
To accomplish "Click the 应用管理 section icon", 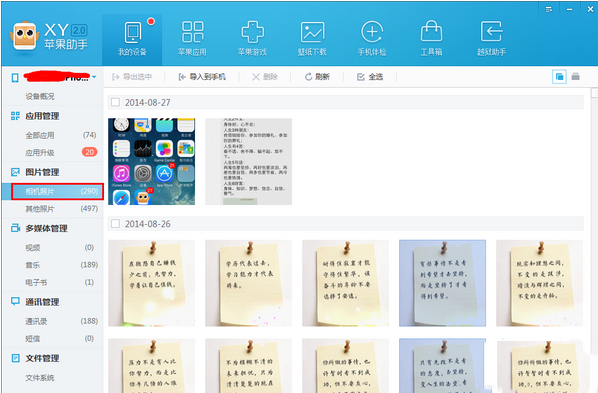I will coord(15,116).
